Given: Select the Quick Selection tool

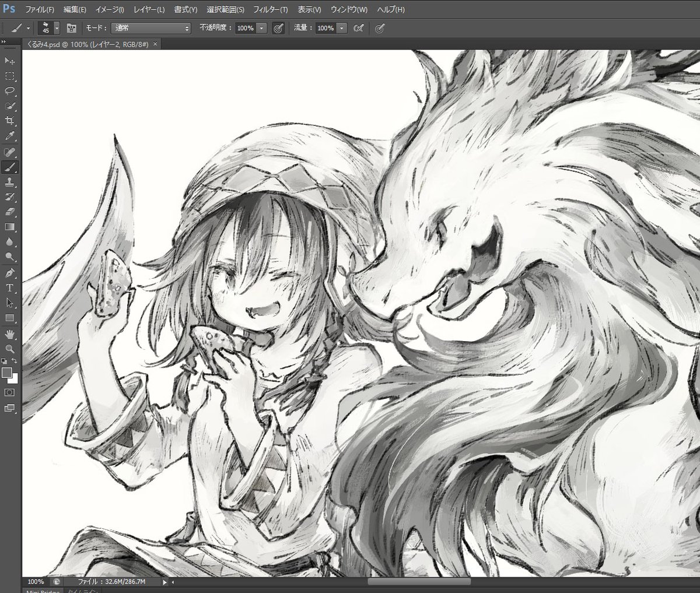Looking at the screenshot, I should pyautogui.click(x=10, y=106).
